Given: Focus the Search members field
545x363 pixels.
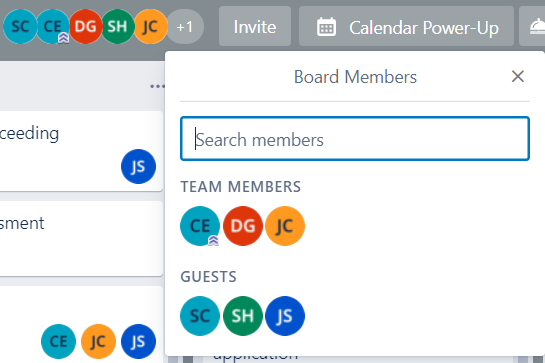Looking at the screenshot, I should point(355,139).
